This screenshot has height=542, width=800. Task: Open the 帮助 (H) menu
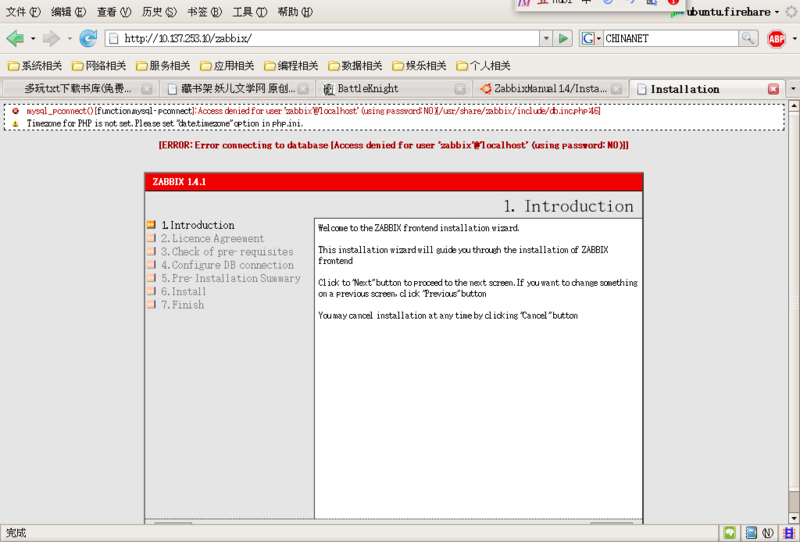pos(295,12)
